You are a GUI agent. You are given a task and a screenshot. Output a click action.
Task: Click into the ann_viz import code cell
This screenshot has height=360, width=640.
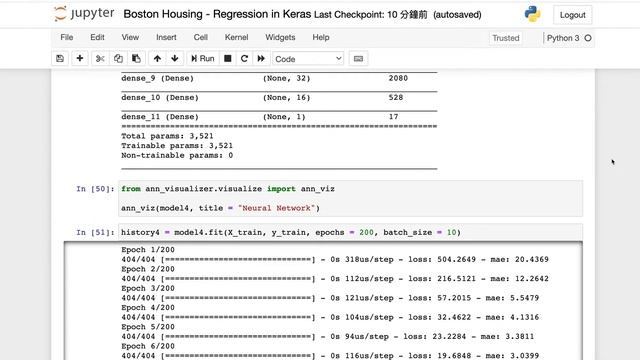[x=350, y=198]
